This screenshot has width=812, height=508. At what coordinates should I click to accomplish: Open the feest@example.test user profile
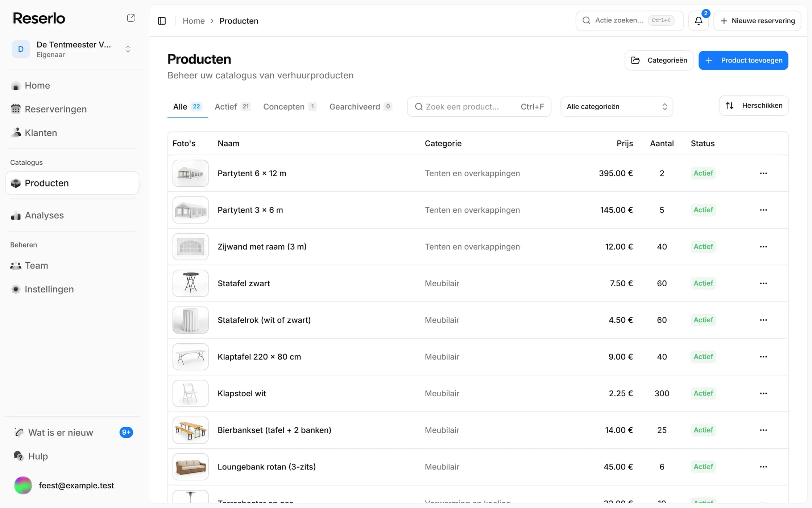click(72, 486)
